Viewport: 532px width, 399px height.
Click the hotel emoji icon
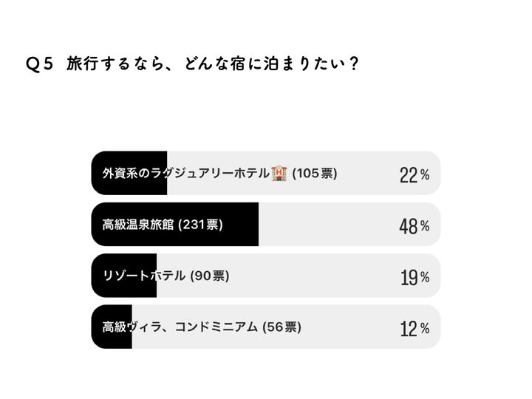[279, 173]
